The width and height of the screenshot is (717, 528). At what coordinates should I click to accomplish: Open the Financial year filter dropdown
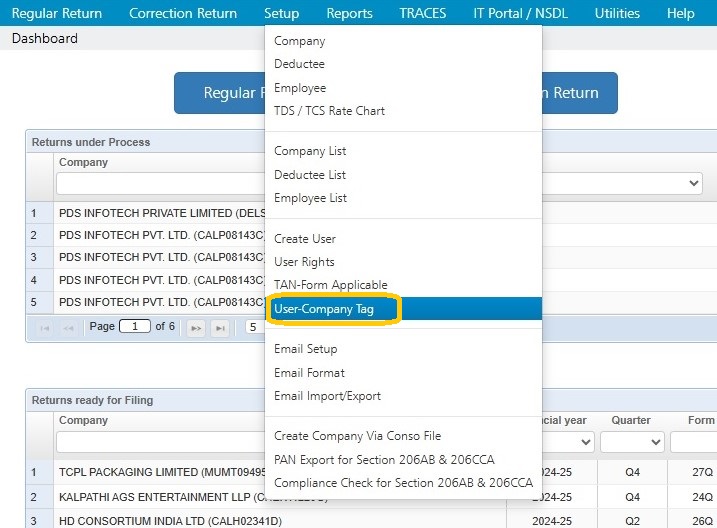point(585,442)
